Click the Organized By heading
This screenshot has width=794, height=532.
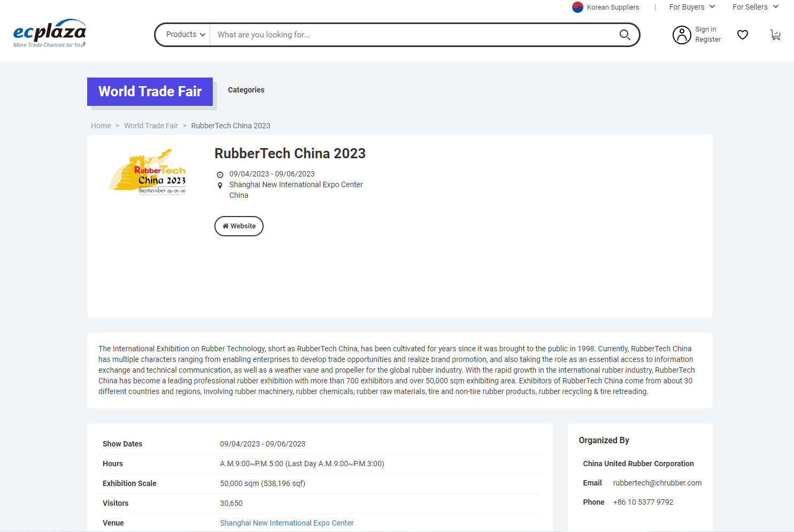click(x=604, y=440)
